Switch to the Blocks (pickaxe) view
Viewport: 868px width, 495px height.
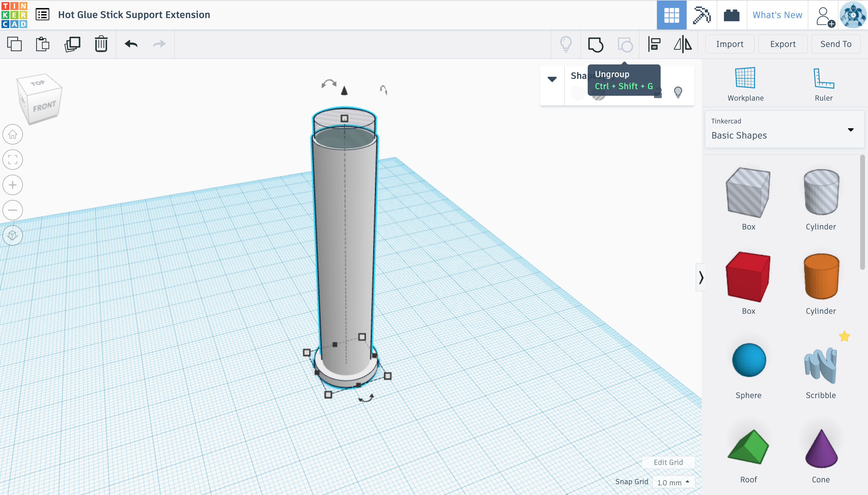[702, 15]
